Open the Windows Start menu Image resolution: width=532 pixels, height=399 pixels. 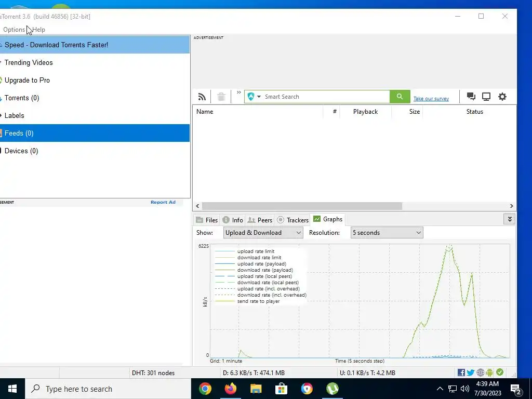[12, 389]
